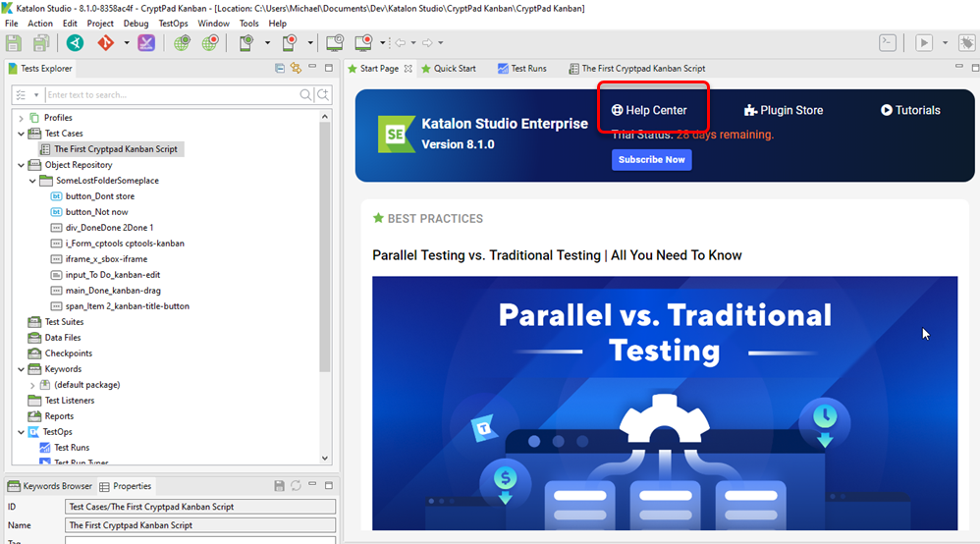The height and width of the screenshot is (544, 980).
Task: Click Collapse All in Tests Explorer
Action: tap(280, 68)
